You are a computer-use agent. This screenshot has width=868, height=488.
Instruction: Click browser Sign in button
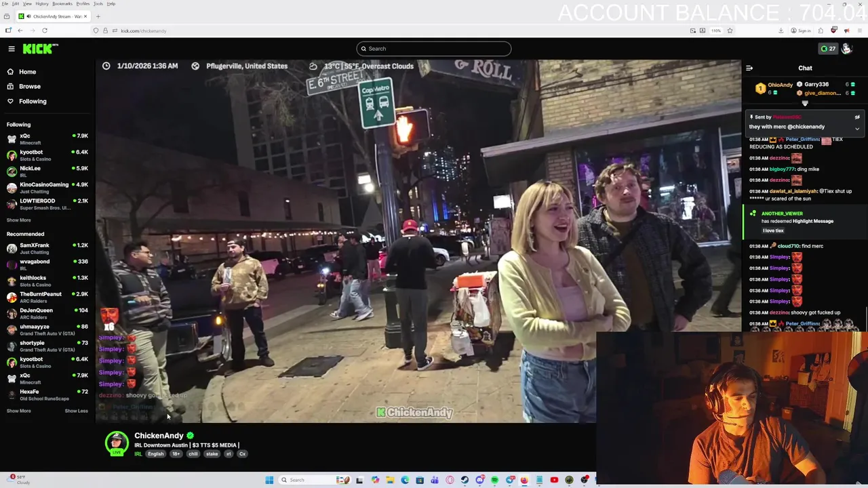(x=801, y=30)
